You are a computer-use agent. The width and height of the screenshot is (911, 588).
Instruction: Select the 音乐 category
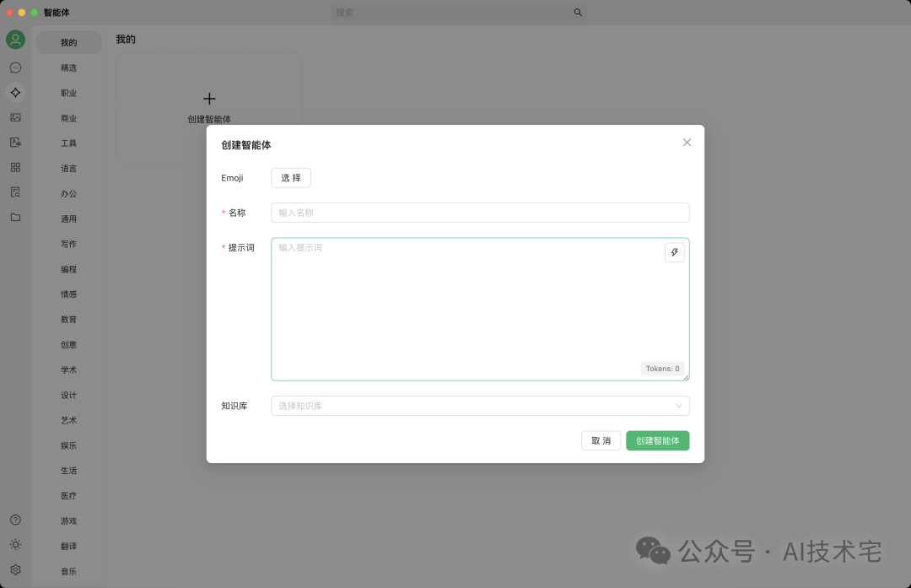(x=68, y=571)
